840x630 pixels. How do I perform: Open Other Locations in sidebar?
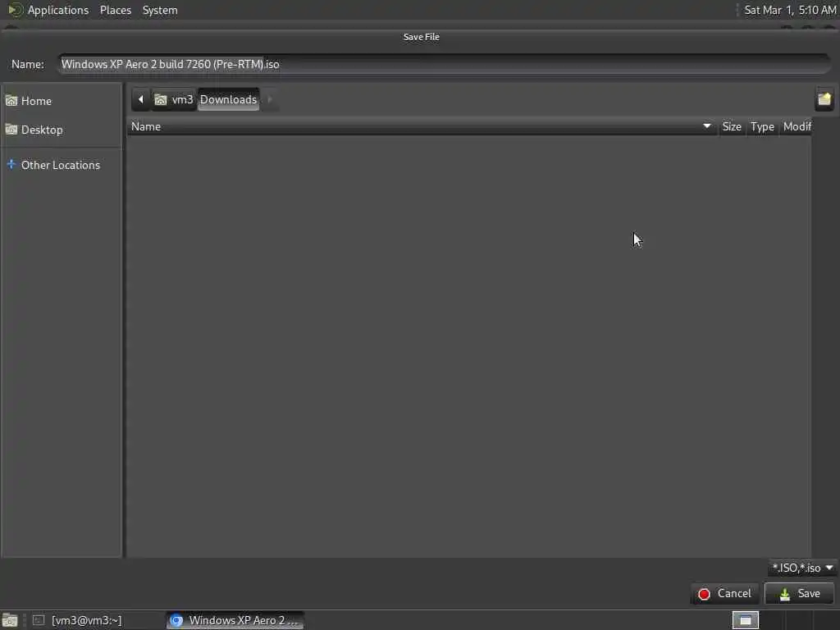click(x=61, y=165)
